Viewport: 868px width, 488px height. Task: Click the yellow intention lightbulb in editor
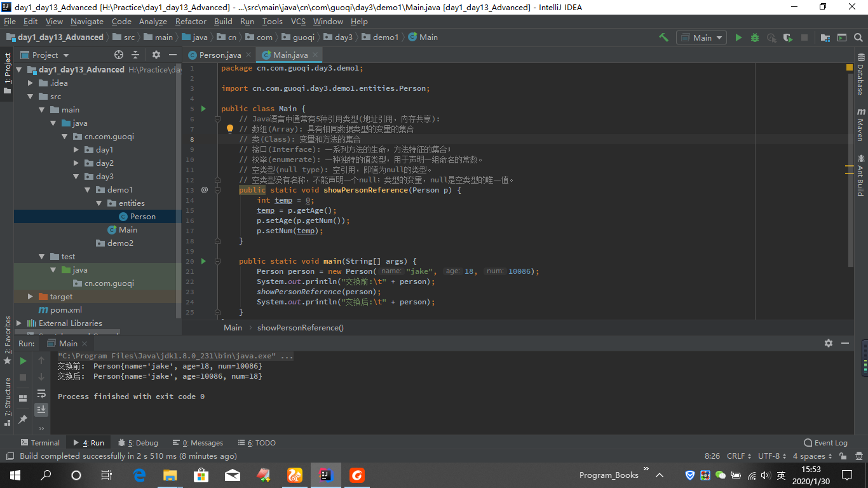click(x=230, y=129)
